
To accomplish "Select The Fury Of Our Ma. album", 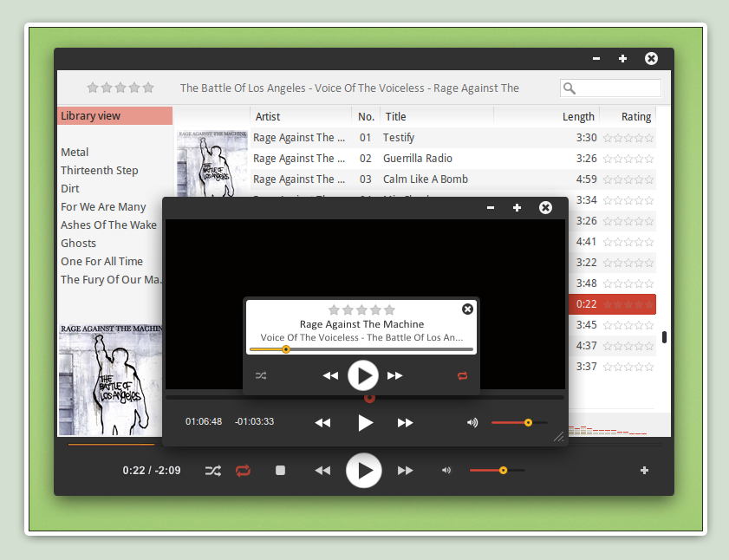I will pyautogui.click(x=111, y=279).
